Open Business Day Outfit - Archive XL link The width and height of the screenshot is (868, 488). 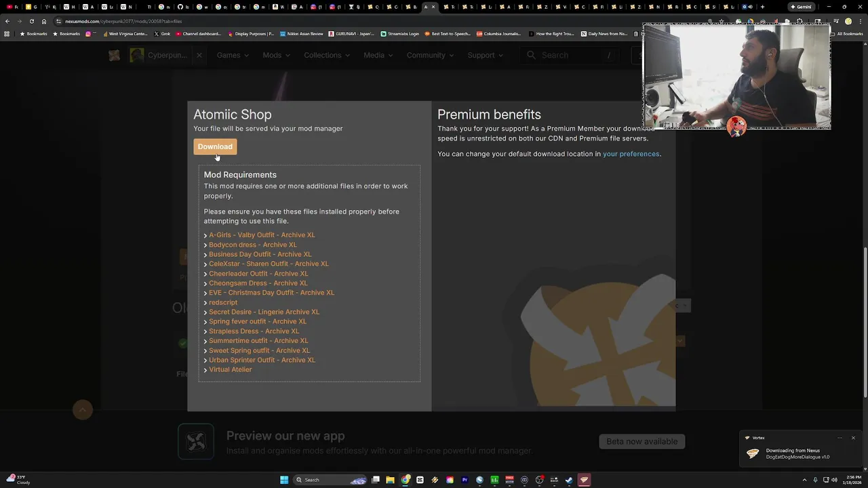tap(260, 254)
